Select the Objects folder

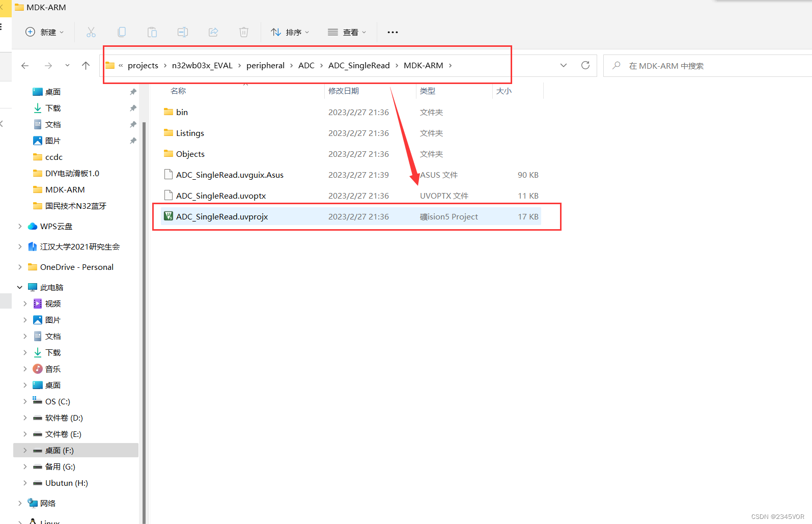coord(351,154)
